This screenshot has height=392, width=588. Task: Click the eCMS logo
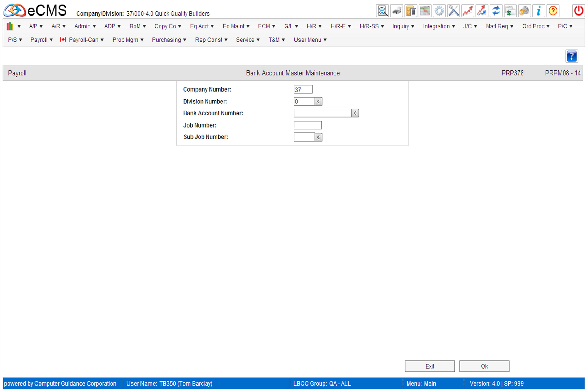coord(35,10)
